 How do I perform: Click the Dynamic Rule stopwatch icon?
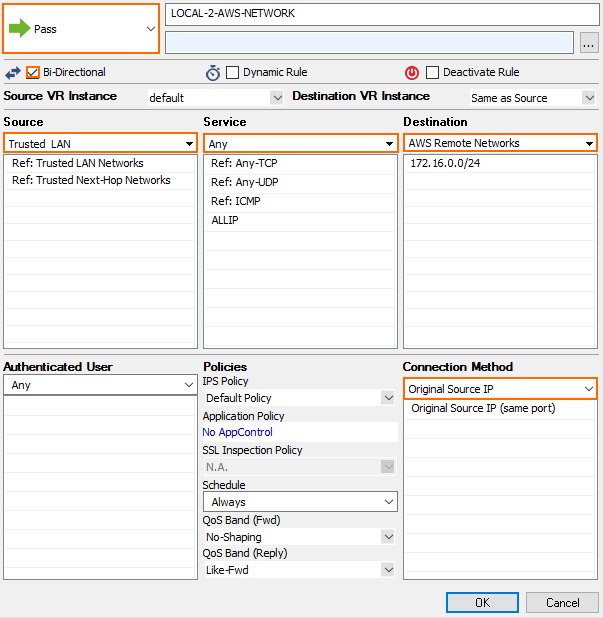pyautogui.click(x=213, y=73)
